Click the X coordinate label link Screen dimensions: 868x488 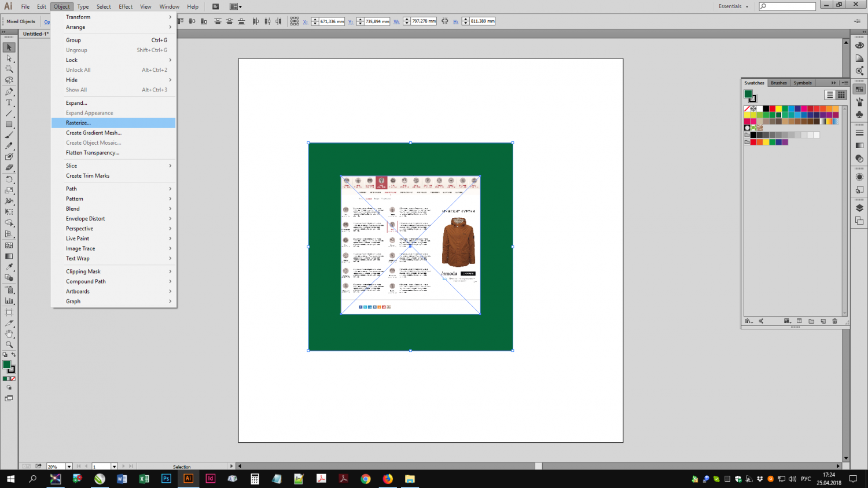tap(305, 22)
